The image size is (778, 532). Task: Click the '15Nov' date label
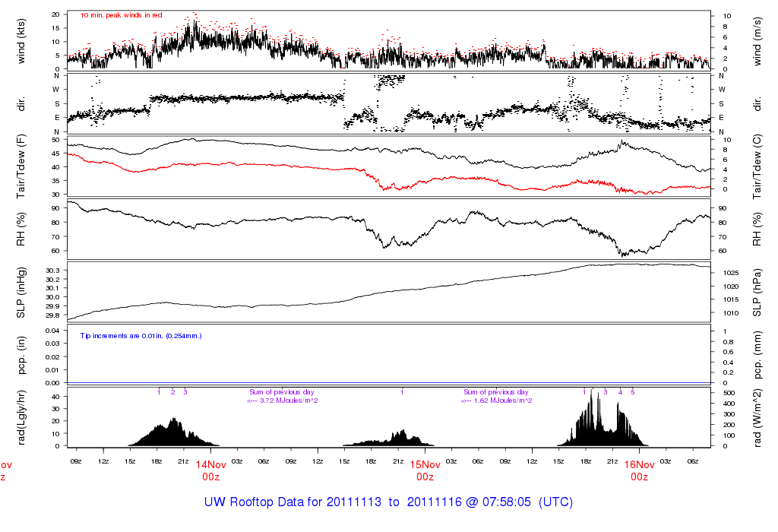tap(425, 465)
